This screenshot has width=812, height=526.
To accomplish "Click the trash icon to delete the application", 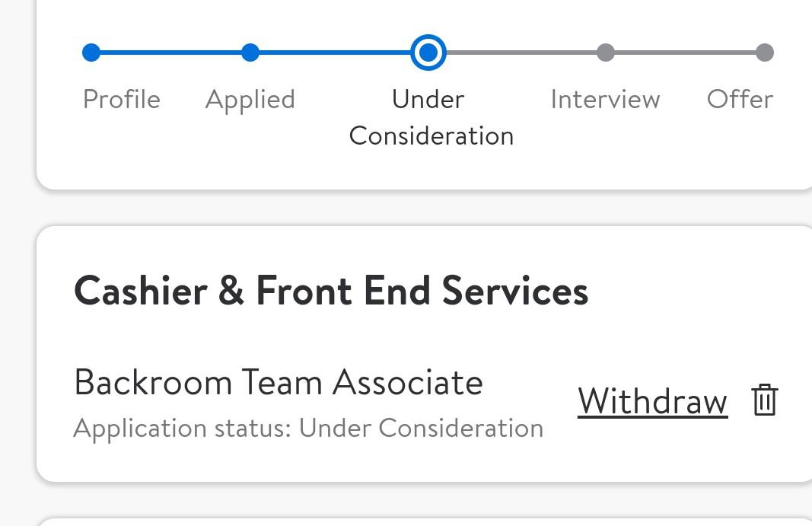I will point(764,400).
